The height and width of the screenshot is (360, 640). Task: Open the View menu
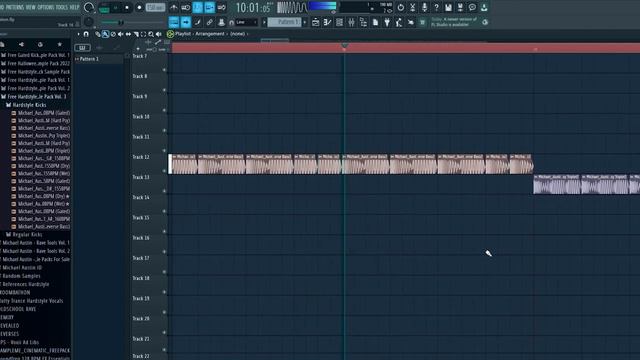[31, 7]
